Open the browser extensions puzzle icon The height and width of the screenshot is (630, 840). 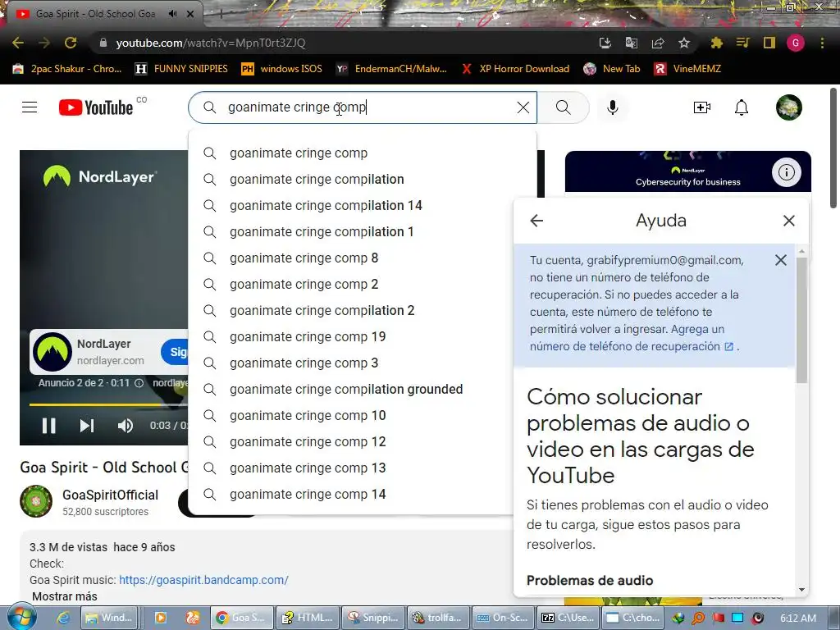pyautogui.click(x=716, y=43)
